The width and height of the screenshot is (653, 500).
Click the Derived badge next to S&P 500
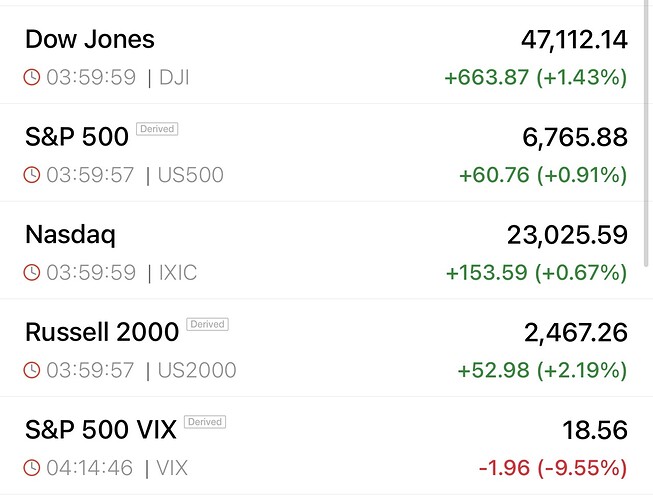tap(157, 129)
